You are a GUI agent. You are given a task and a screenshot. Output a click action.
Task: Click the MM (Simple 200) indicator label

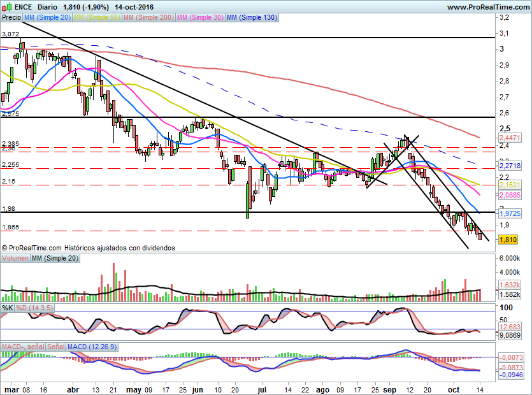coord(147,18)
